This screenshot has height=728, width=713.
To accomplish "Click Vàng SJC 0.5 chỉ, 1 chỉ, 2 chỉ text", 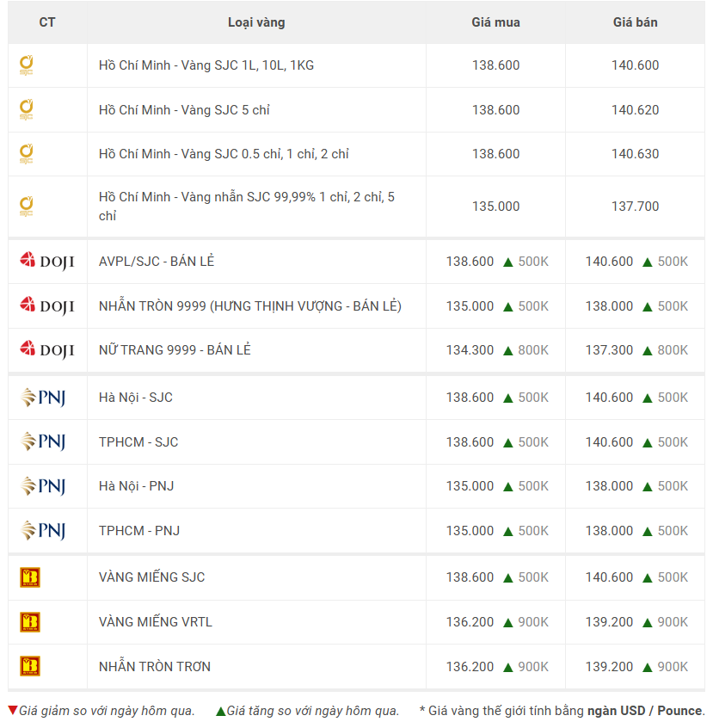I will pos(223,154).
